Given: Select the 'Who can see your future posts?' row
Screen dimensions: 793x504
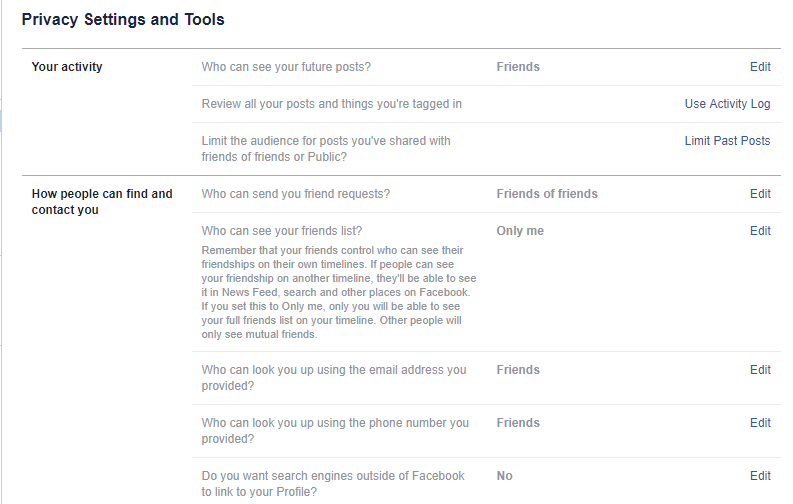Looking at the screenshot, I should [286, 67].
